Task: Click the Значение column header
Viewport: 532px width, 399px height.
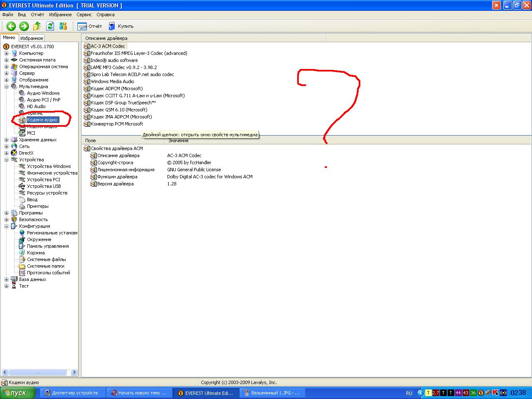Action: pyautogui.click(x=178, y=140)
